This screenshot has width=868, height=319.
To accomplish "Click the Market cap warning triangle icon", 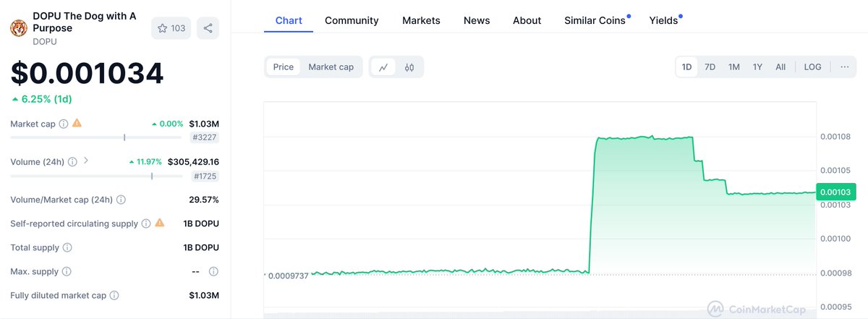I will point(77,123).
